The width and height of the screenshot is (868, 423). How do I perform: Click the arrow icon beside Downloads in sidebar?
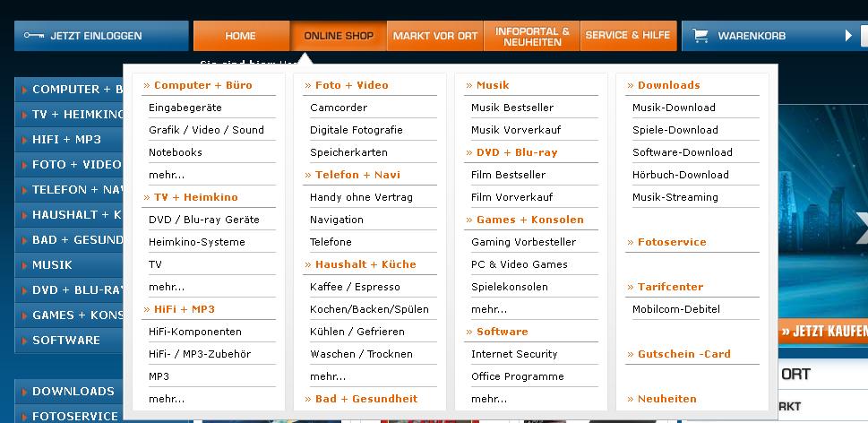pyautogui.click(x=23, y=392)
